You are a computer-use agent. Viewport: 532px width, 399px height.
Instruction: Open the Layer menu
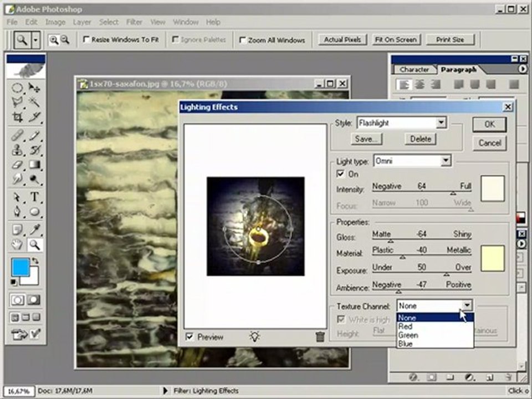82,22
